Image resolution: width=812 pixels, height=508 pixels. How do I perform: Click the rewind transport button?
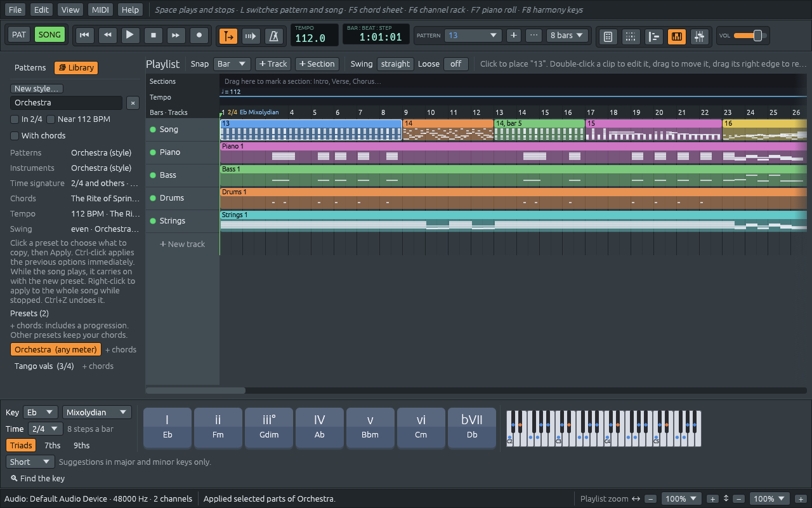[x=107, y=36]
